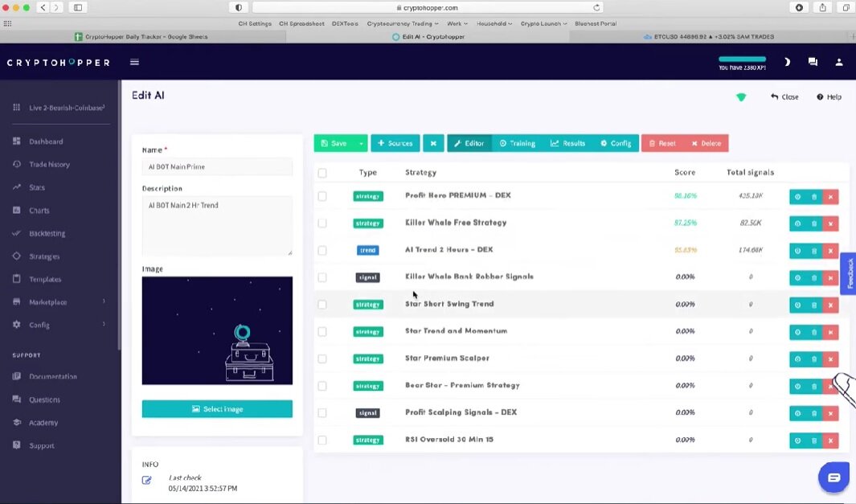Click red X for AI Trend 2 Hours row

pyautogui.click(x=830, y=251)
